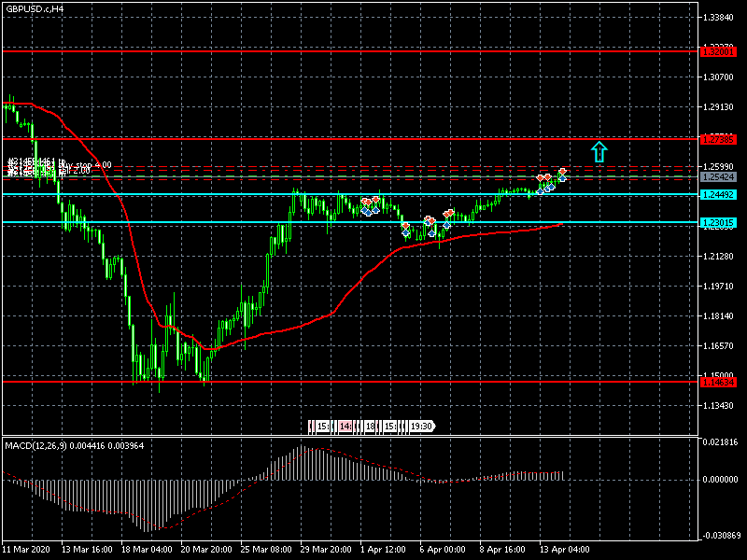Select the cyan line at 1.24492
The image size is (747, 560).
(x=187, y=195)
